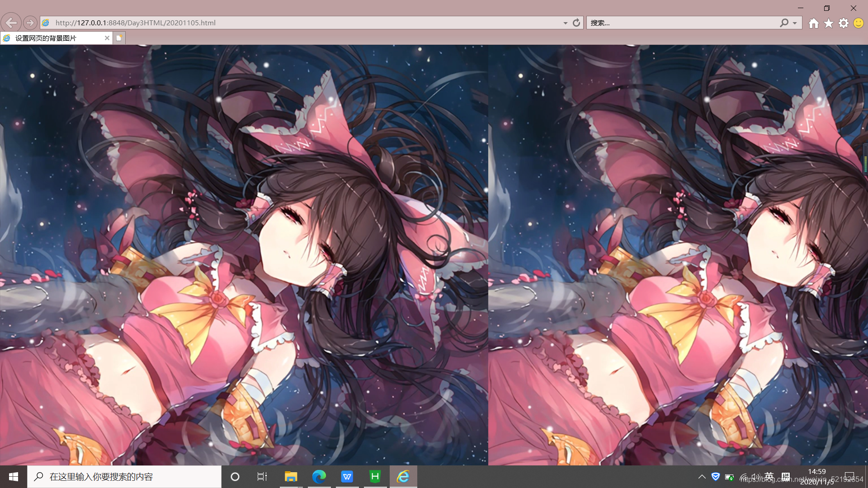
Task: Go forward with the browser forward arrow
Action: 30,23
